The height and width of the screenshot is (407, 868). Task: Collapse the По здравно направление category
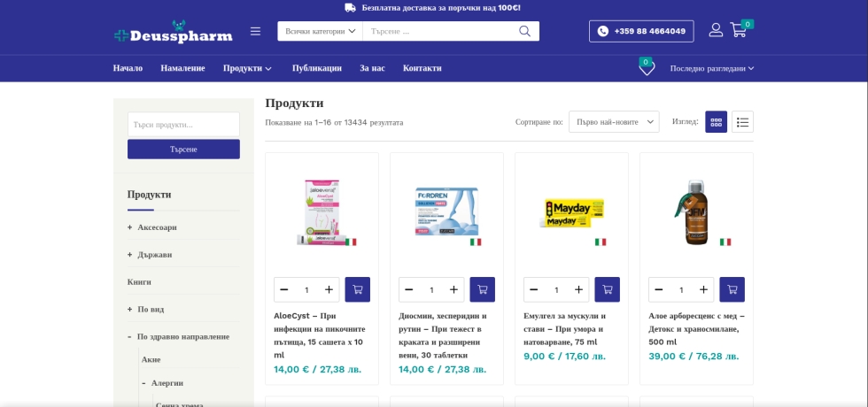[129, 337]
